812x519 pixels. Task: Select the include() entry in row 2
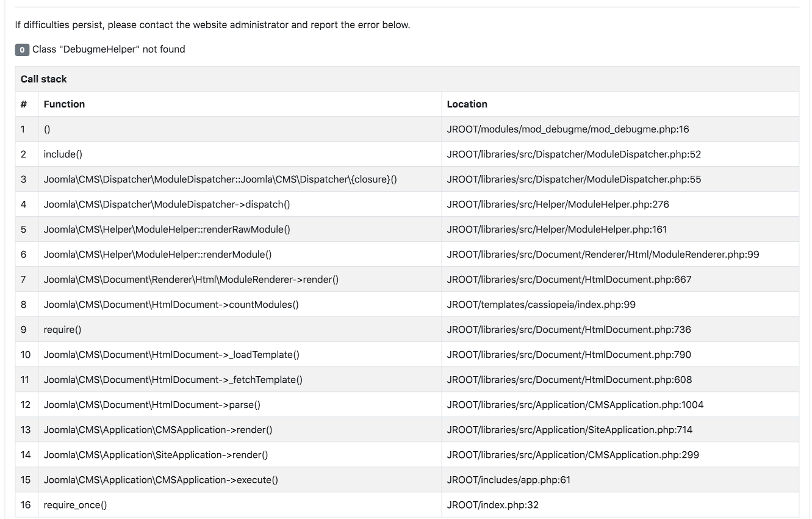pos(63,154)
